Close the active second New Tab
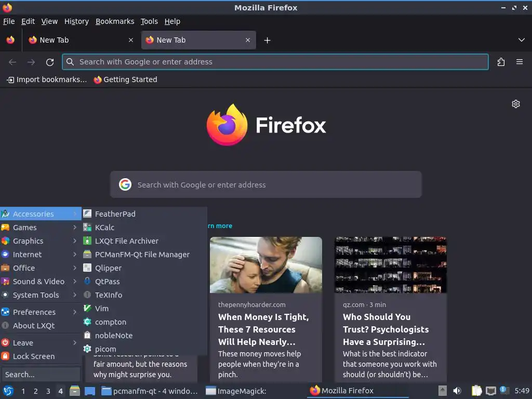This screenshot has height=399, width=532. [x=248, y=40]
